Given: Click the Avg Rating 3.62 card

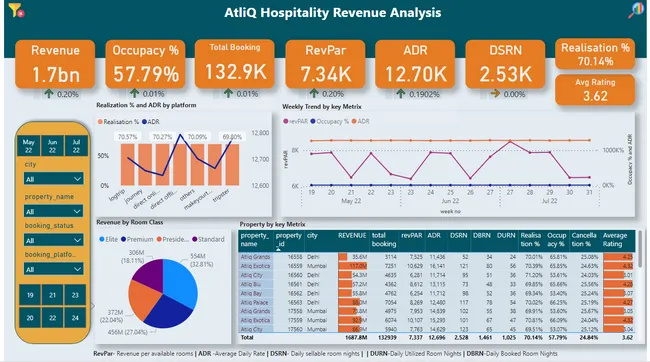Looking at the screenshot, I should tap(595, 90).
